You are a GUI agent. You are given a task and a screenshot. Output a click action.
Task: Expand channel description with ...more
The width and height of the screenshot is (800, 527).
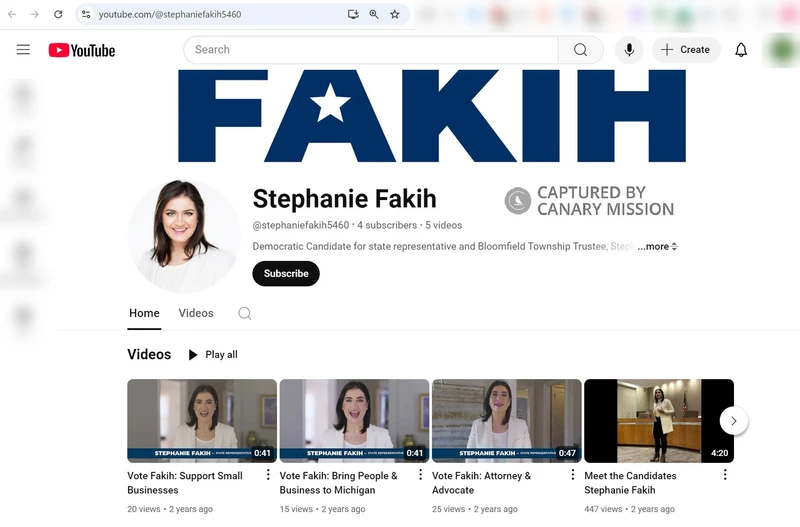[x=658, y=246]
